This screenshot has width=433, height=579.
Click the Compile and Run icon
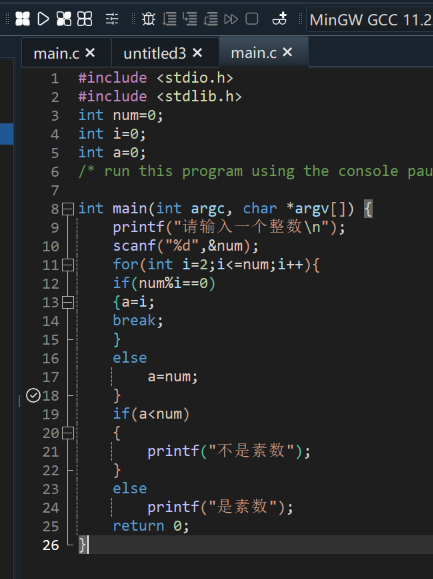64,19
